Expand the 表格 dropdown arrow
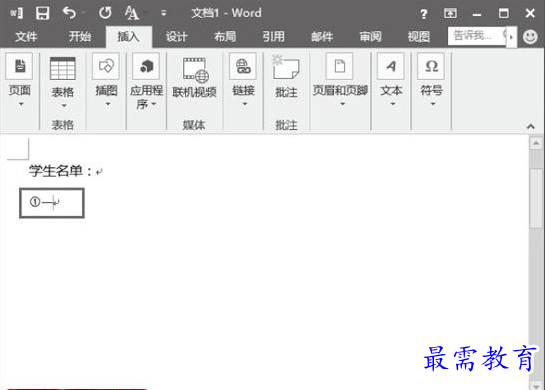This screenshot has height=390, width=545. pyautogui.click(x=64, y=105)
